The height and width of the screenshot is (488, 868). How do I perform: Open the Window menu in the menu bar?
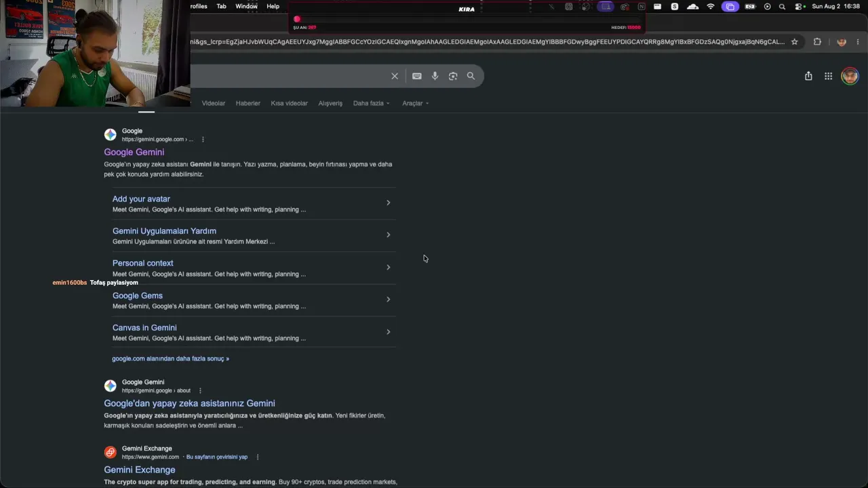coord(246,6)
